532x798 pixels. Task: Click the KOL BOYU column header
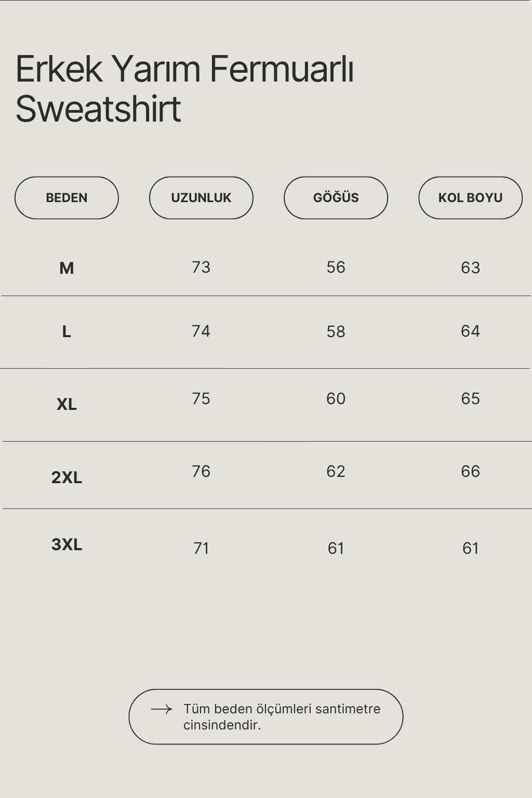pyautogui.click(x=470, y=198)
